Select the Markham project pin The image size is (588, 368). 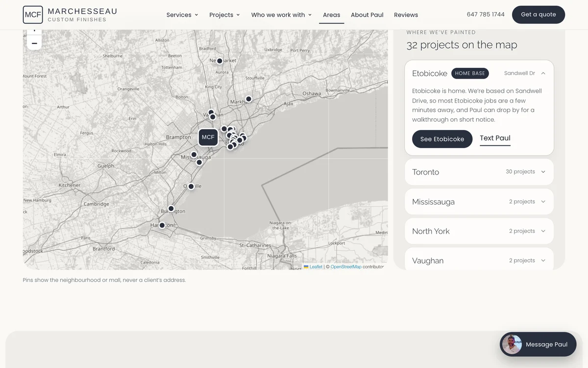[248, 99]
